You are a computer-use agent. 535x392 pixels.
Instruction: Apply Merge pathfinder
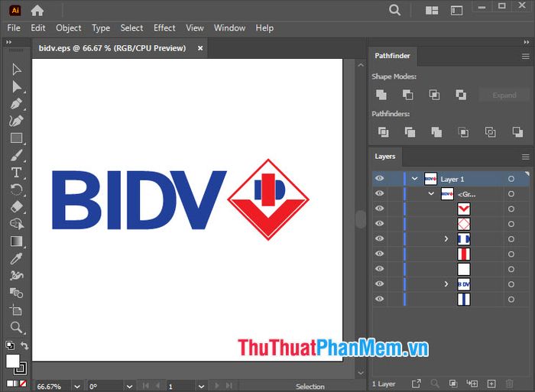(436, 131)
